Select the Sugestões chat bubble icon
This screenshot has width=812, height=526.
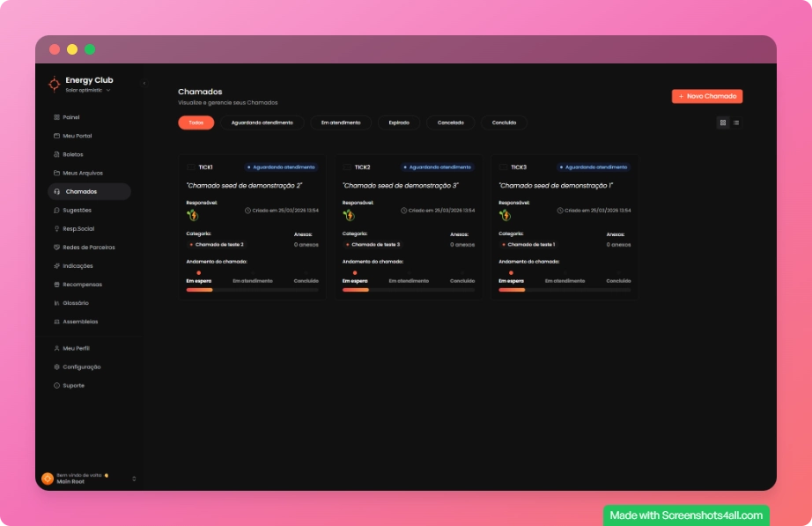(56, 211)
